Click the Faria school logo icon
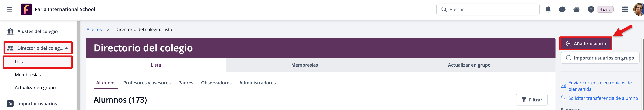Image resolution: width=644 pixels, height=110 pixels. point(26,10)
